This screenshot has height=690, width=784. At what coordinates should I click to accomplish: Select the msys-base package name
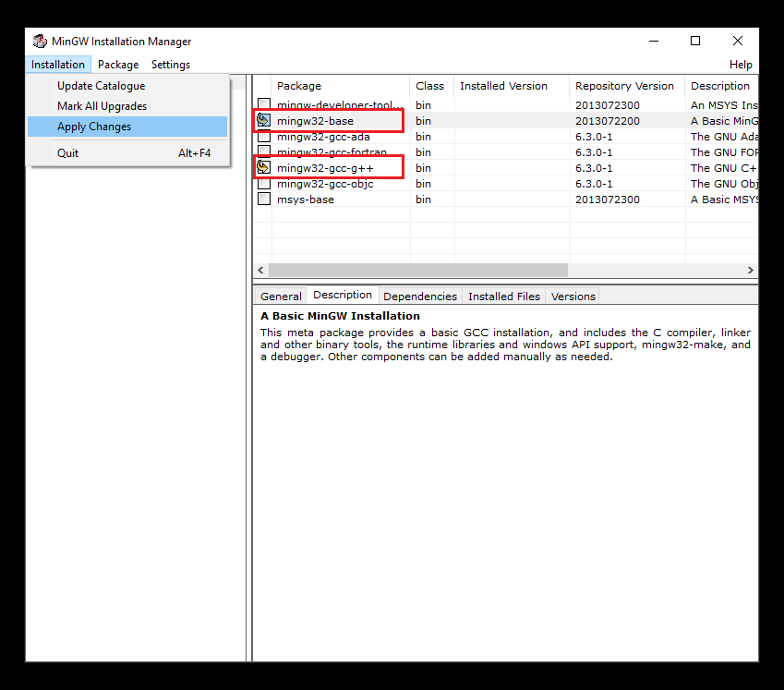(x=306, y=200)
